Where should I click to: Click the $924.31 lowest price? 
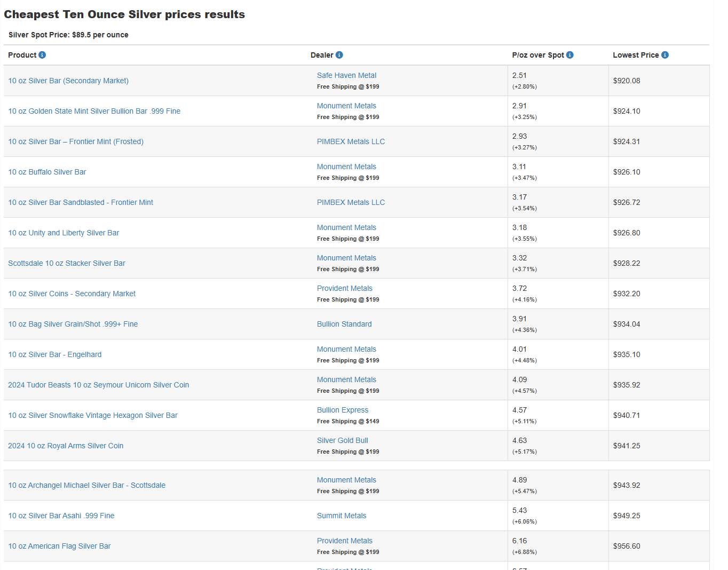[627, 141]
